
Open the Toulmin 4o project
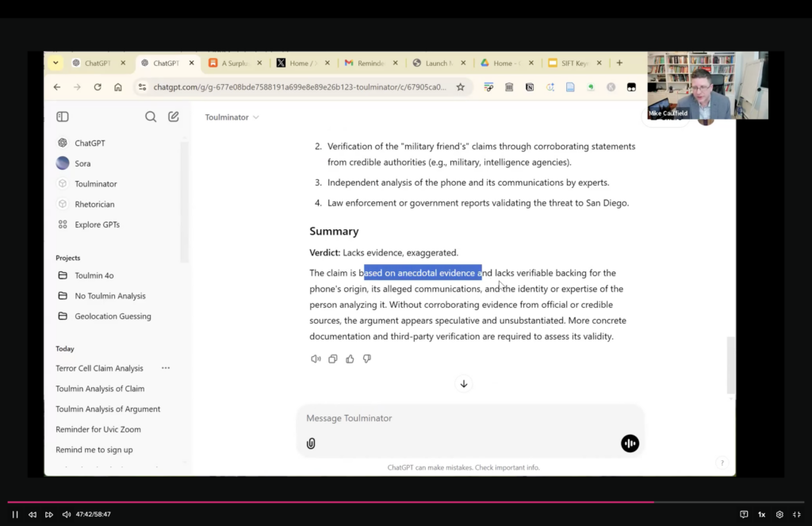tap(94, 275)
